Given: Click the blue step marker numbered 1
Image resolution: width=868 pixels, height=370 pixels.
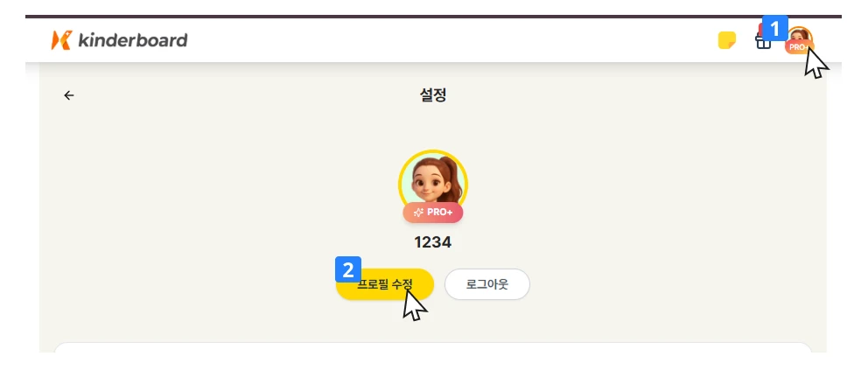Looking at the screenshot, I should coord(773,28).
